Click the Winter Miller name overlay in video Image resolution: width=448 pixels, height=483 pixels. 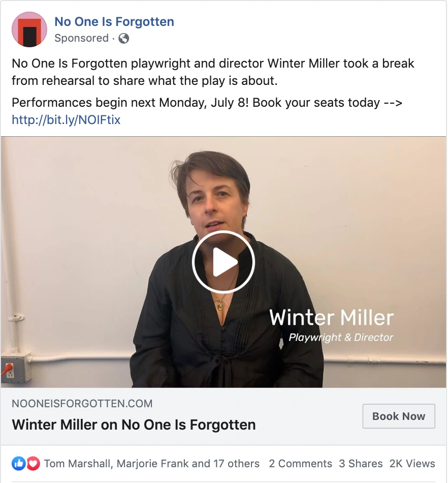[x=332, y=318]
